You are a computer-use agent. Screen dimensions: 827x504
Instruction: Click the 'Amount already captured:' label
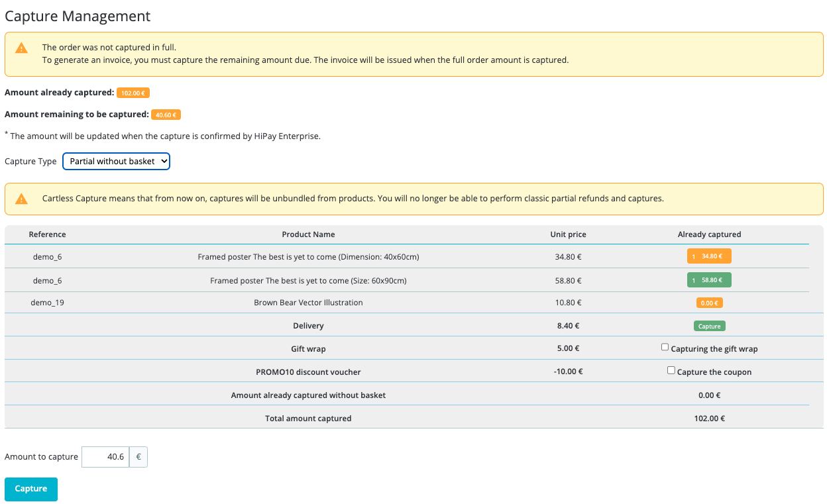(x=60, y=93)
